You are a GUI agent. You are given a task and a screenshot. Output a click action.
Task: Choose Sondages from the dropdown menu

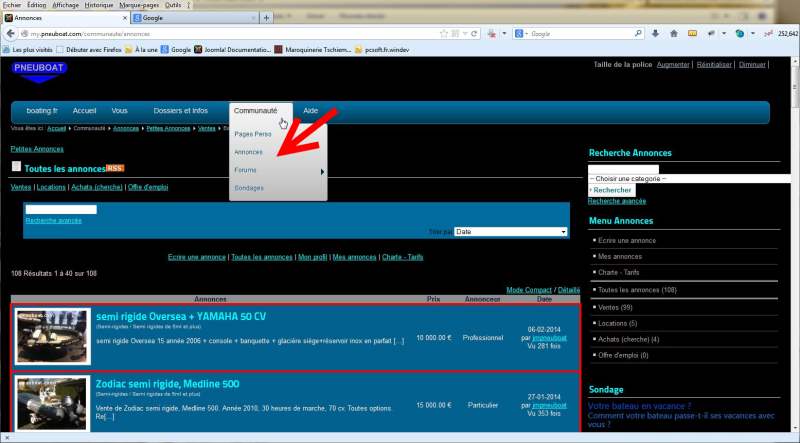pos(249,188)
